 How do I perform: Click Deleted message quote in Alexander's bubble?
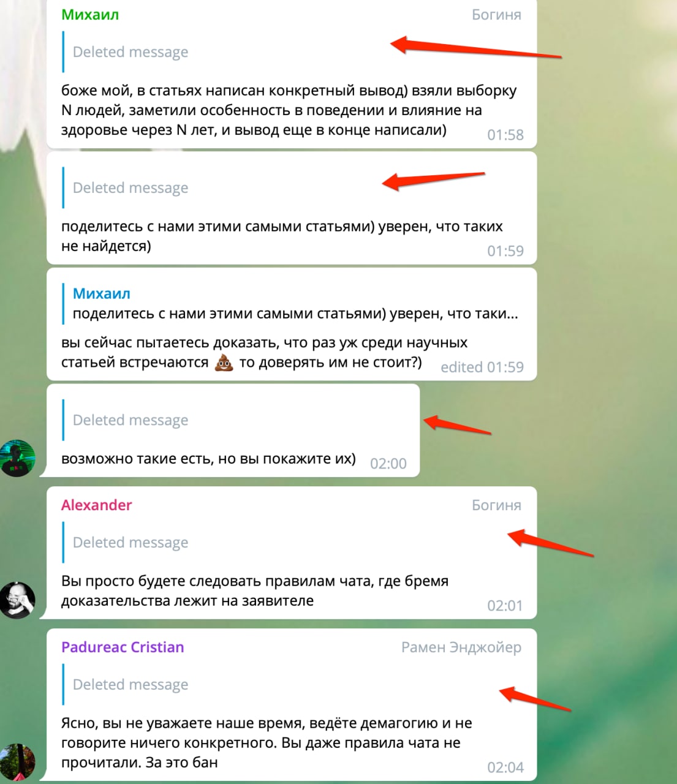(130, 543)
